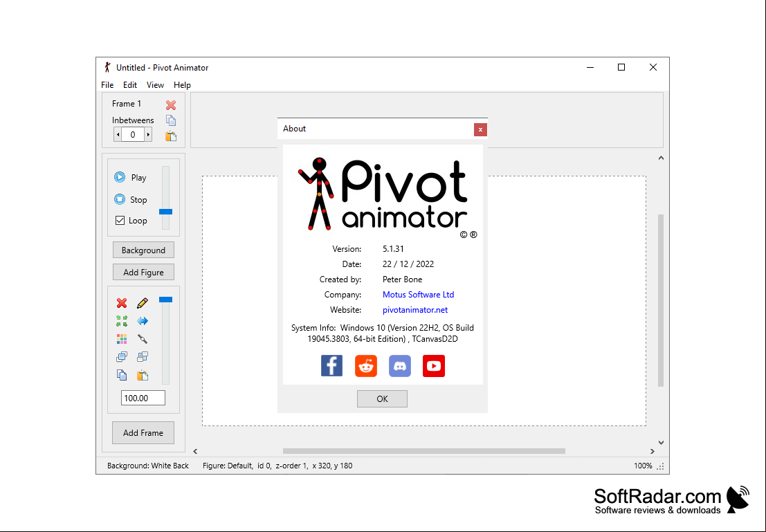Image resolution: width=766 pixels, height=532 pixels.
Task: Click the 'Frame 1' label
Action: [x=127, y=104]
